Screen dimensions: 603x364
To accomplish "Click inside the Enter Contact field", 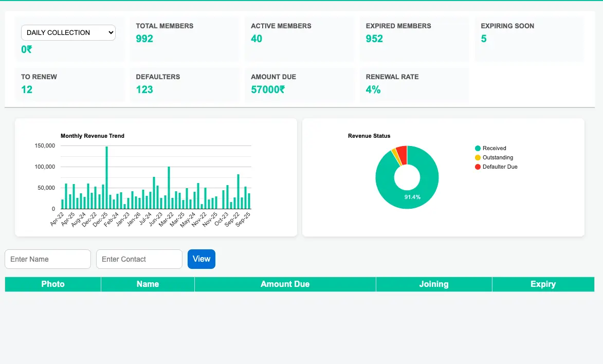I will point(139,259).
